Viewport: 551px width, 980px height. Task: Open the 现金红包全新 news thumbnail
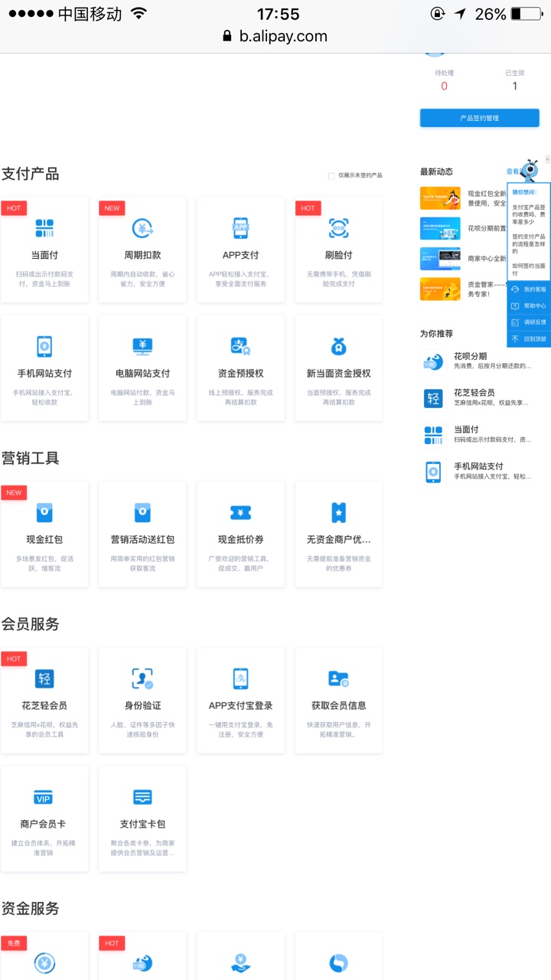440,198
